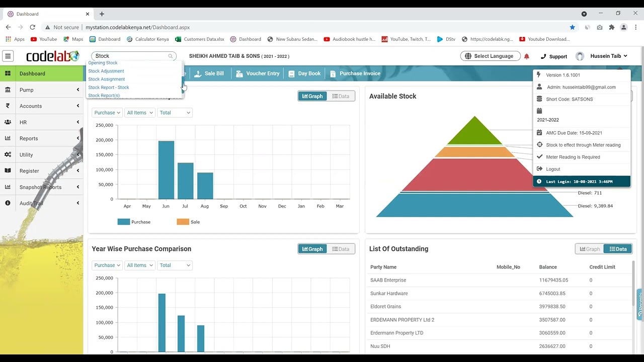This screenshot has height=362, width=644.
Task: Click the June purchase bar in monthly chart
Action: [x=166, y=170]
